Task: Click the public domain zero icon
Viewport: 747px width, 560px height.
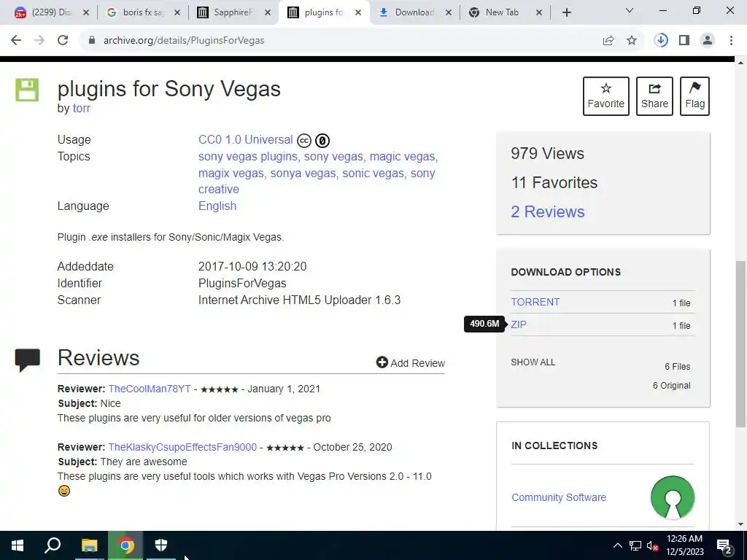Action: (x=322, y=141)
